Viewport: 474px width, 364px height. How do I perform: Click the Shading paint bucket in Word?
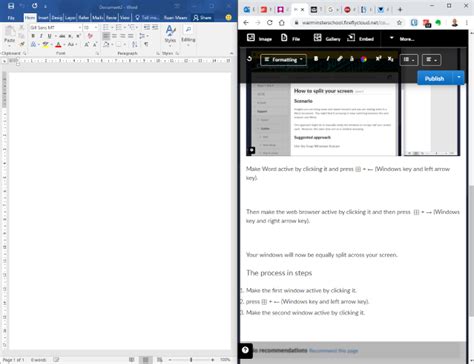pyautogui.click(x=106, y=44)
